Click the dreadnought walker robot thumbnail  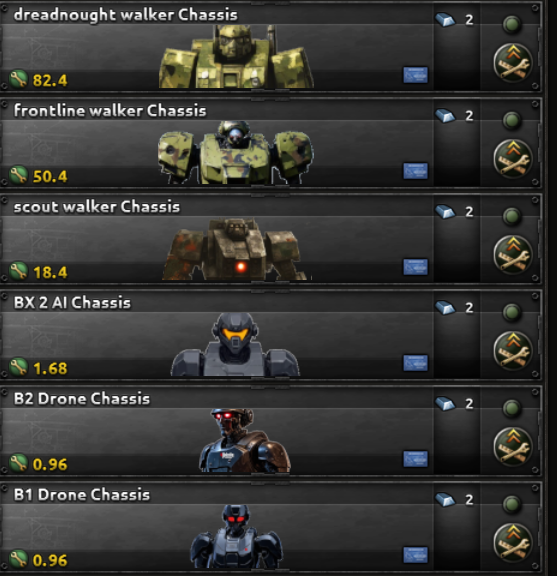click(x=236, y=57)
